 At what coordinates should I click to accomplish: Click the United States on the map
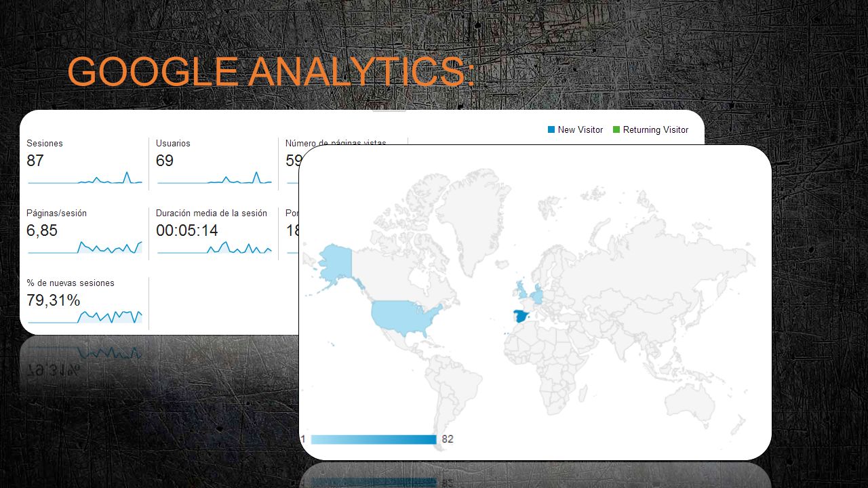point(406,317)
